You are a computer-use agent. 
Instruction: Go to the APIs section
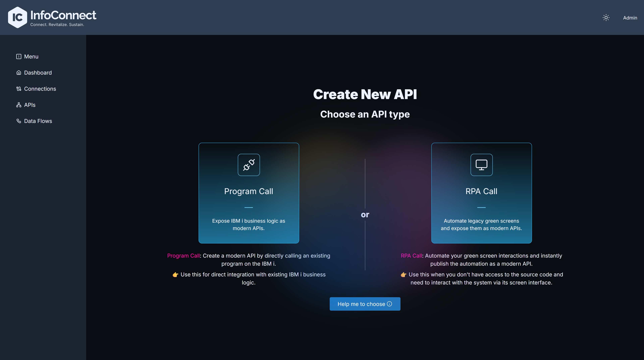[30, 105]
